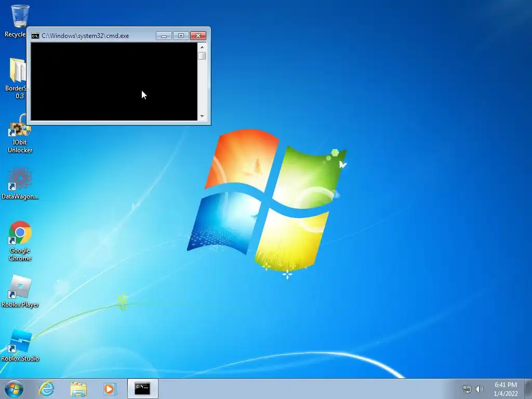Click the cmd vertical scrollbar thumb
The image size is (532, 399).
(x=202, y=56)
